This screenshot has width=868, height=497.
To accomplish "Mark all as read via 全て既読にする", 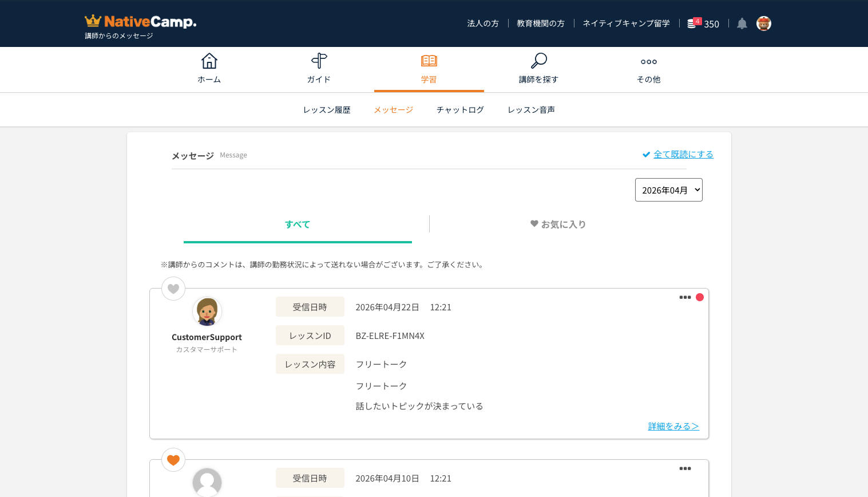I will coord(683,155).
